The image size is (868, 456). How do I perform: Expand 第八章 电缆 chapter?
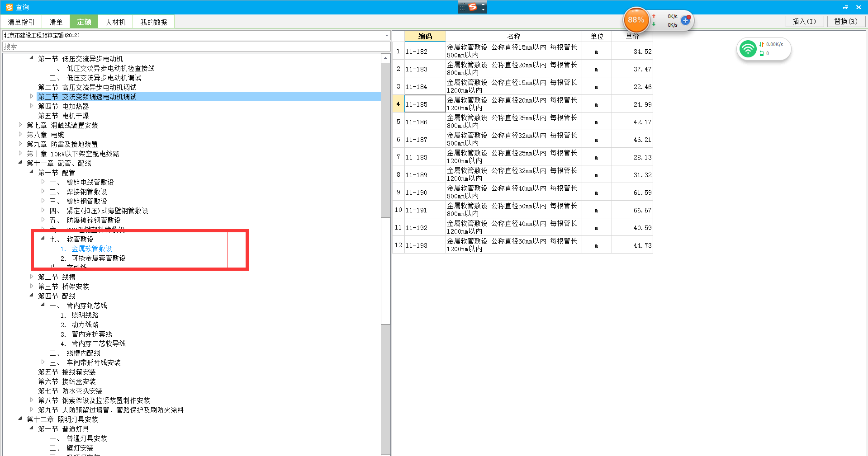point(20,134)
